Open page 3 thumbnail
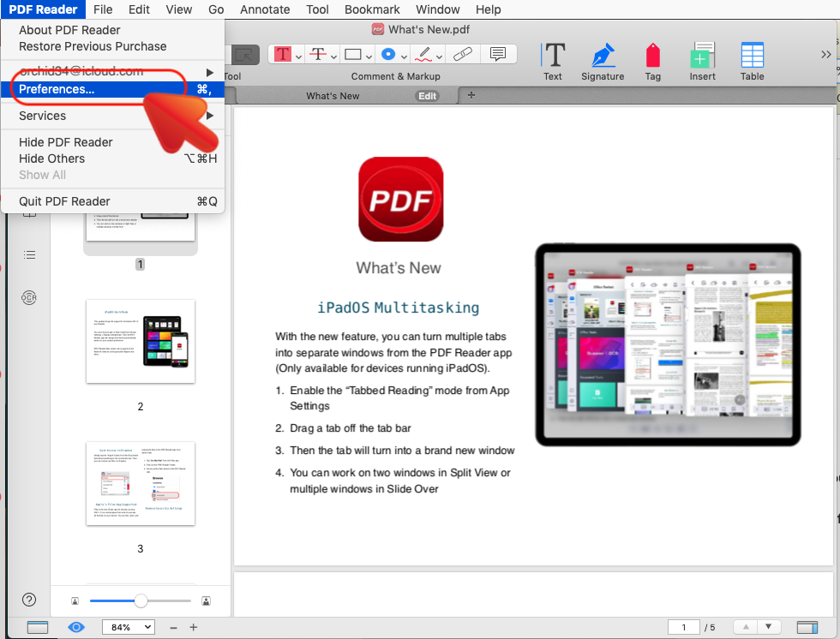 [x=141, y=484]
